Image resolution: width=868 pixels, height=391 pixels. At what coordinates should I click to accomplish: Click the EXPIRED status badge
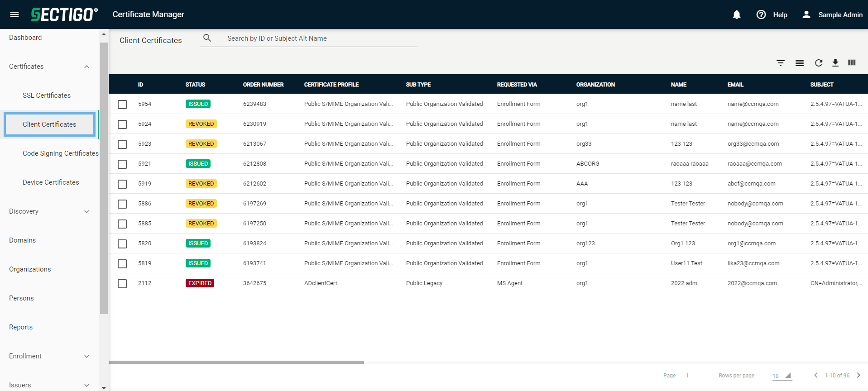[x=200, y=283]
